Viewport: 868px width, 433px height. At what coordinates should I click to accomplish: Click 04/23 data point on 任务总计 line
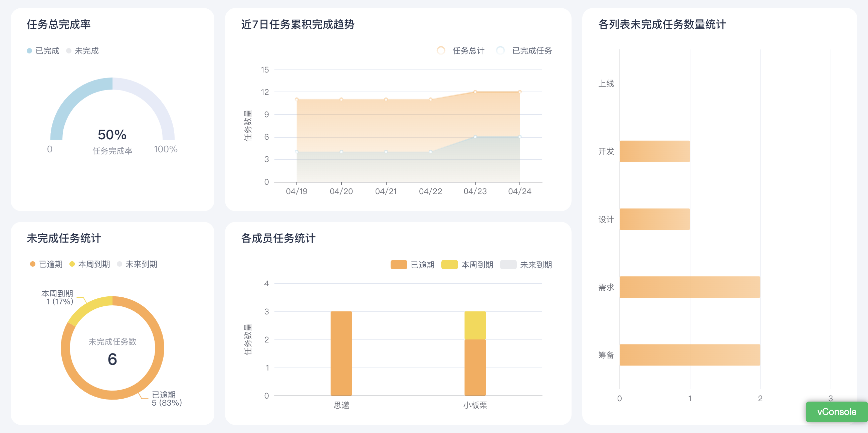[475, 92]
